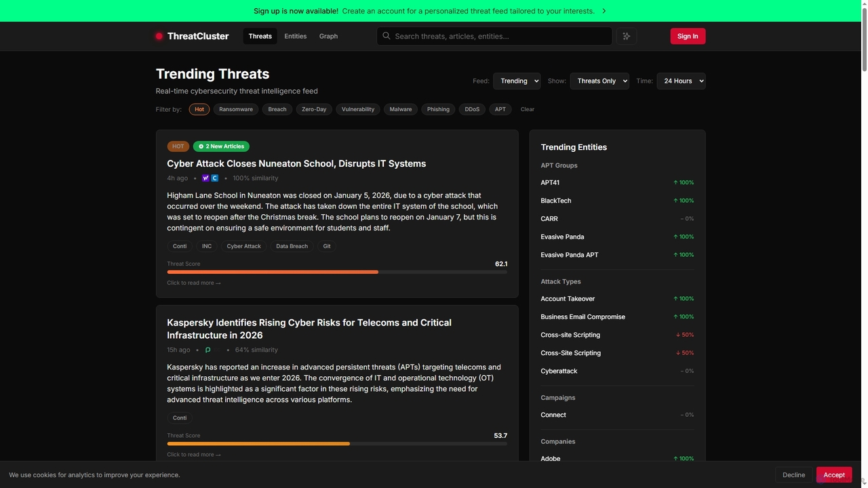Open the Feed Trending dropdown
The height and width of the screenshot is (488, 868).
tap(517, 81)
